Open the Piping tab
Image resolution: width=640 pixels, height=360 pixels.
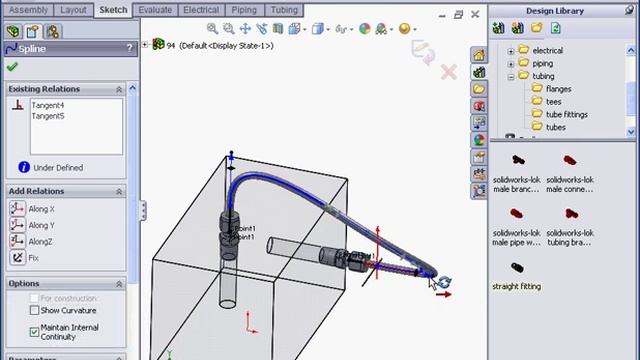pyautogui.click(x=244, y=10)
